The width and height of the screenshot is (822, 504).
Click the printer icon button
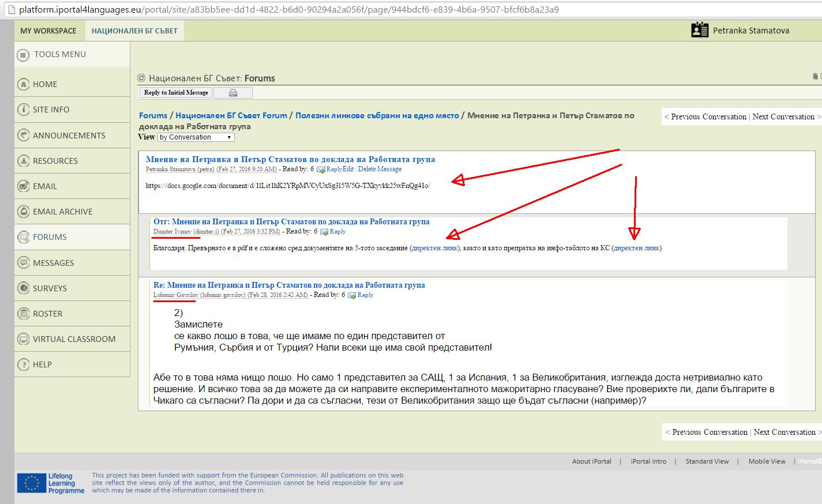tap(233, 93)
